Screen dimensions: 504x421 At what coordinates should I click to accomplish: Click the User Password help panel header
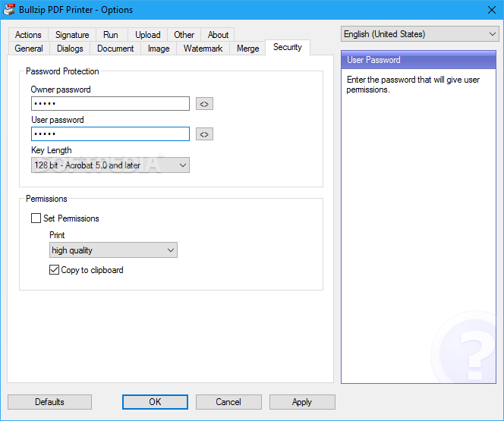[418, 60]
